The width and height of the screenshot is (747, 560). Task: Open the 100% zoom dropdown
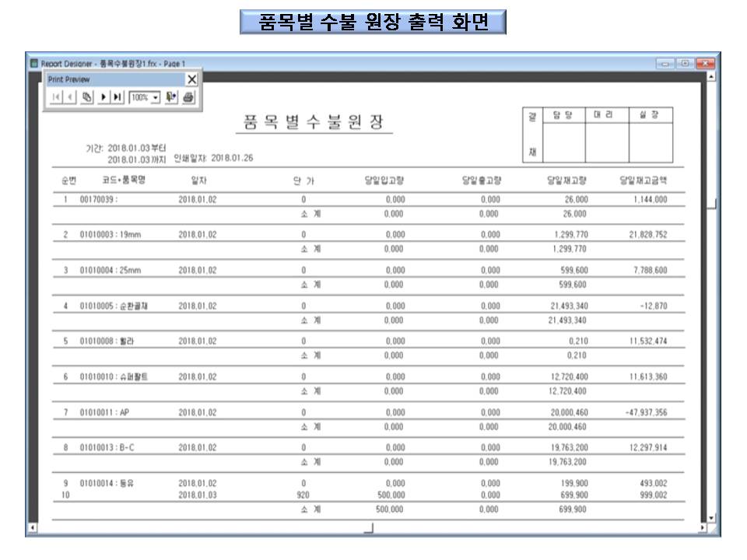[x=156, y=98]
